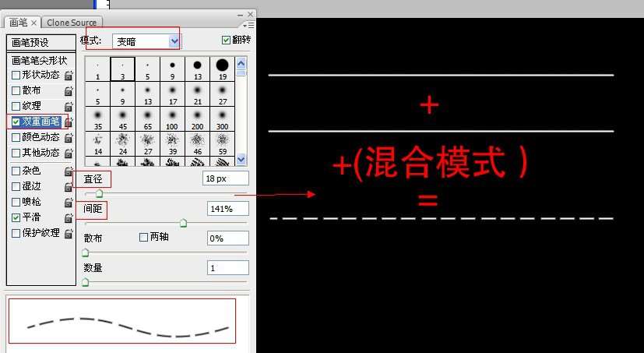
Task: Enable the 其他动态 checkbox
Action: [16, 154]
